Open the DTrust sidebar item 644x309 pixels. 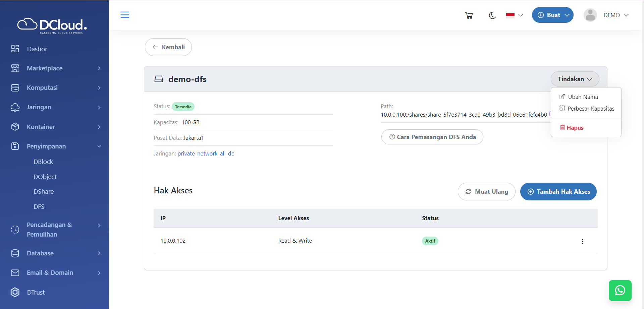(x=36, y=292)
